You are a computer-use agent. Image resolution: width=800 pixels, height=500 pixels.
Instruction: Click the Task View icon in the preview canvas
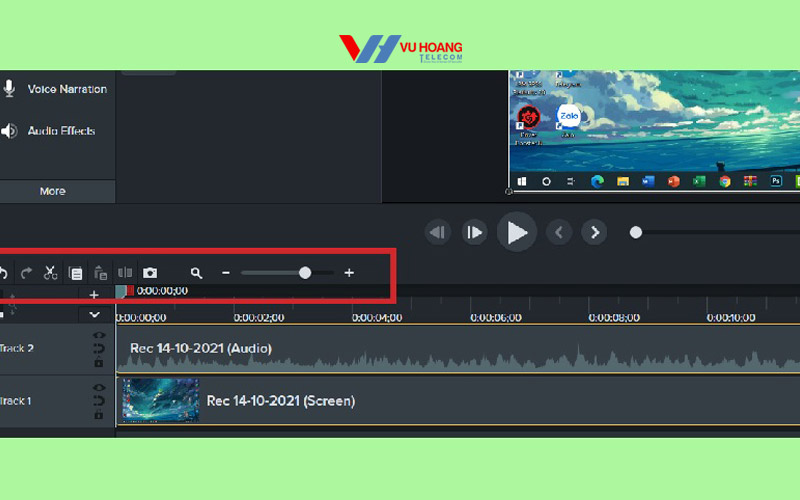coord(571,182)
